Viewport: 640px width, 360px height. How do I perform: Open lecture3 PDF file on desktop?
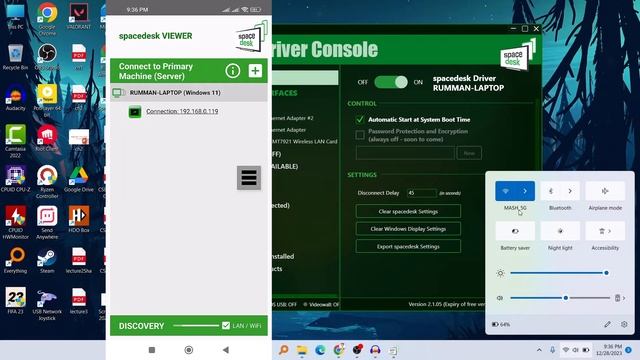coord(79,301)
